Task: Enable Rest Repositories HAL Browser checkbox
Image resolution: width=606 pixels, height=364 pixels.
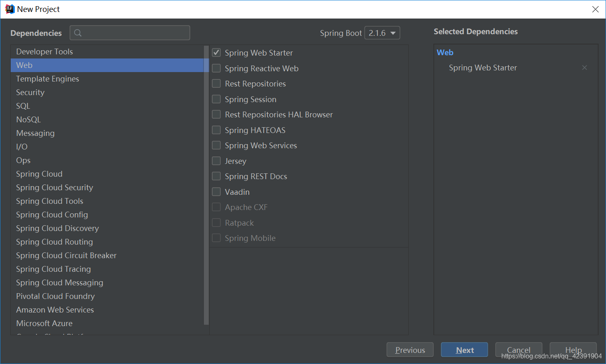Action: coord(216,114)
